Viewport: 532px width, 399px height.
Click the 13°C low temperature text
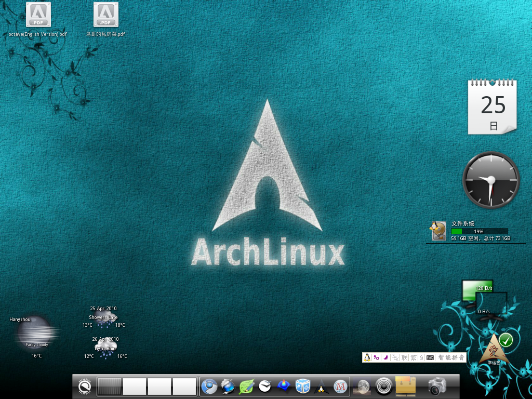click(87, 325)
